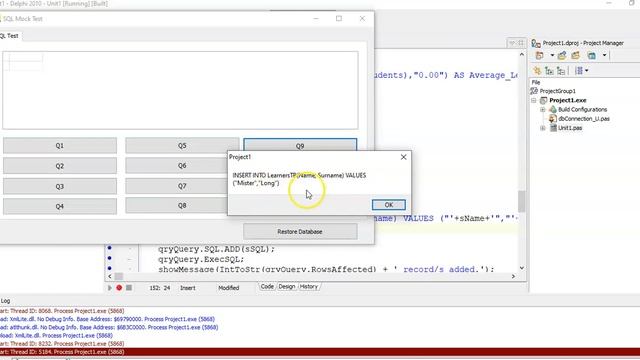Click the qryQuery.SQL.ADD(sSQL) code line
Screen dimensions: 640x360
[x=217, y=249]
